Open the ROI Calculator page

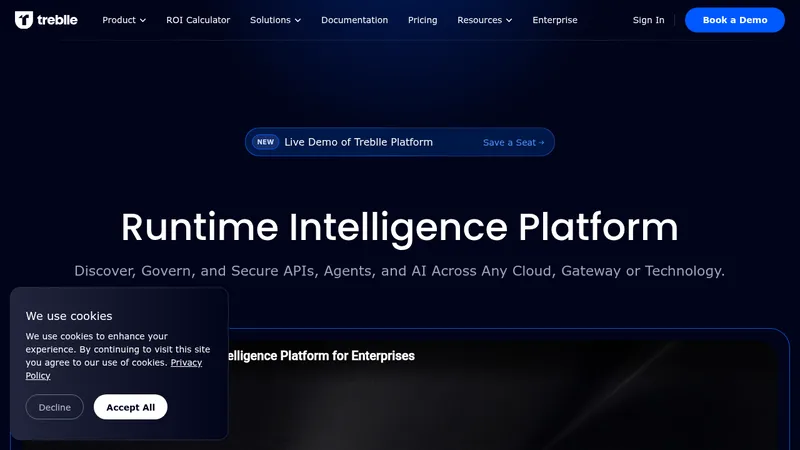[198, 20]
